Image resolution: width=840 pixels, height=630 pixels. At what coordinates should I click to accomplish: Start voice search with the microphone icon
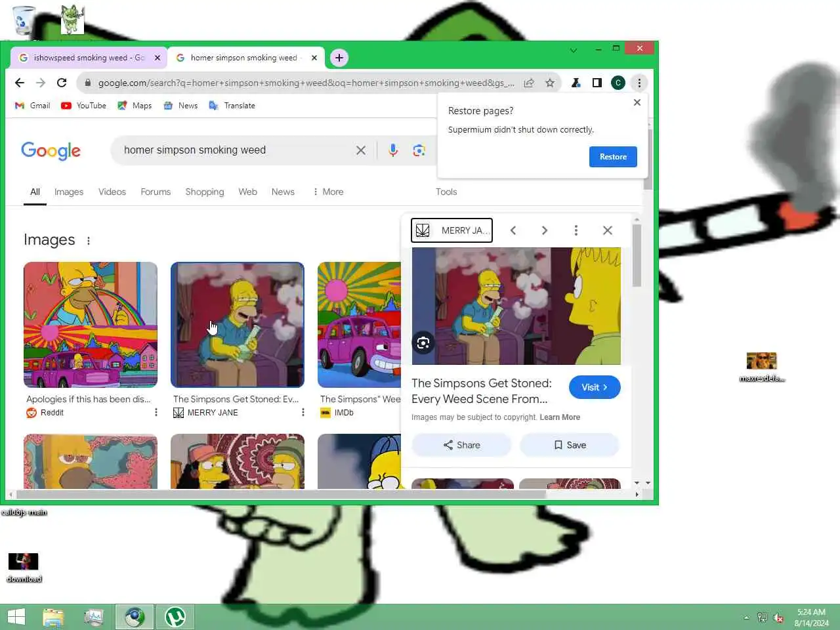point(393,150)
